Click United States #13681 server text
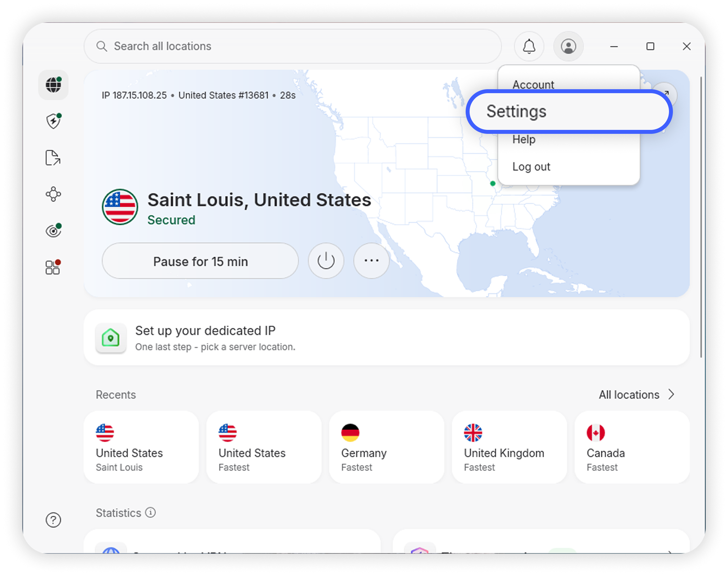This screenshot has width=728, height=576. tap(224, 95)
